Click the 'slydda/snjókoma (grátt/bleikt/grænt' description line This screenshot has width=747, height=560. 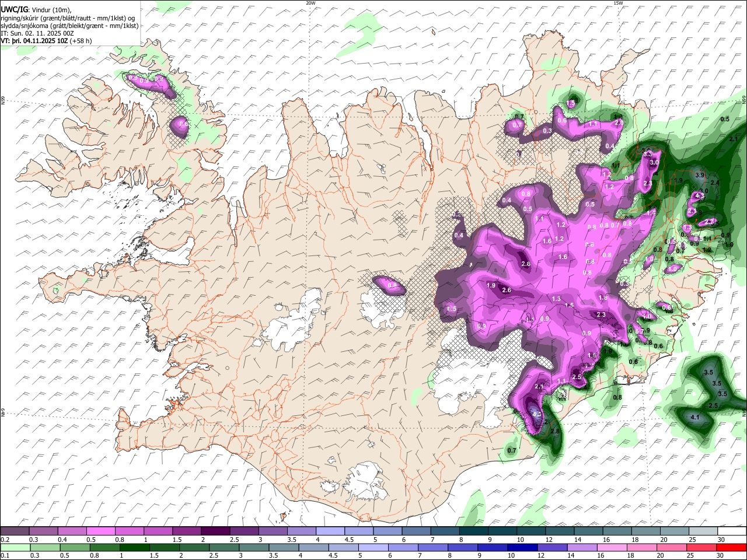[x=70, y=26]
